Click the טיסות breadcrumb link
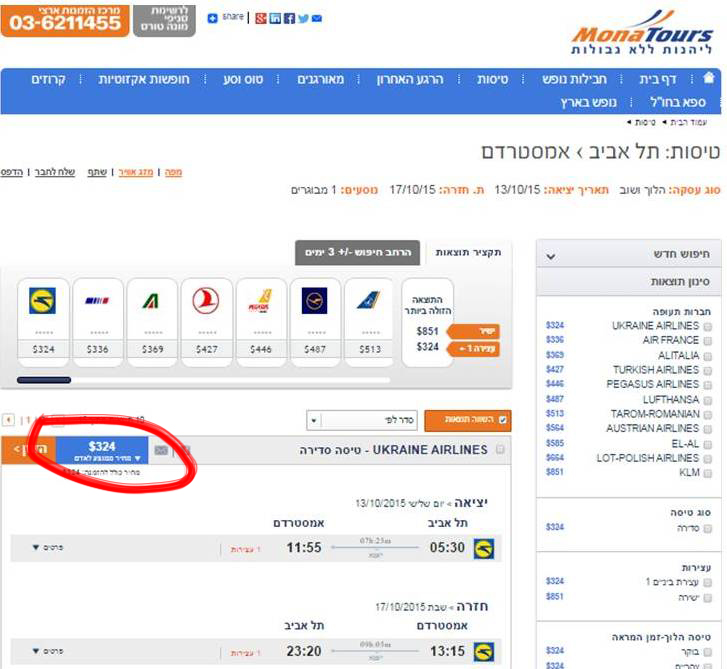Viewport: 727px width, 669px height. (x=644, y=122)
